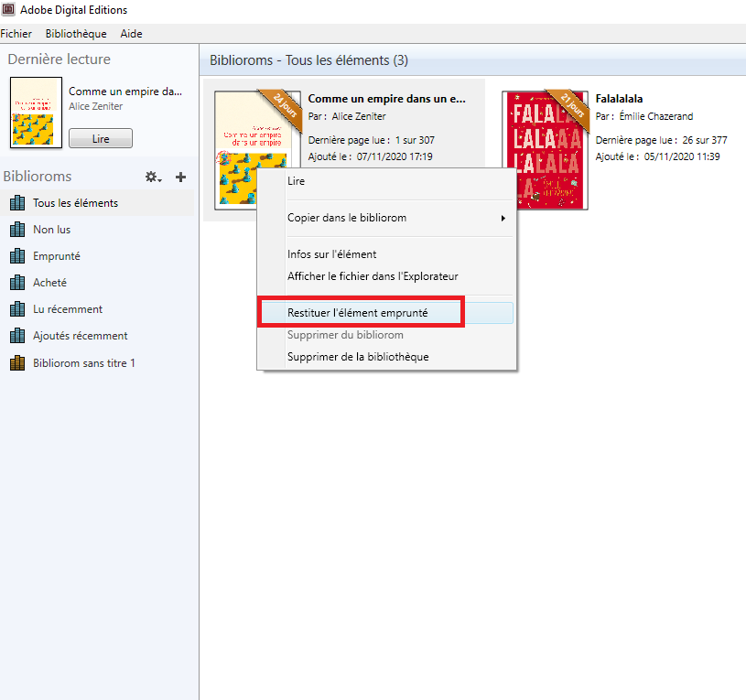Open the Fichier menu
Image resolution: width=746 pixels, height=700 pixels.
(x=16, y=34)
